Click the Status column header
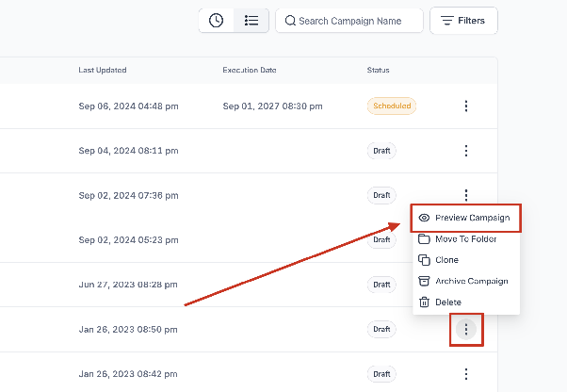The width and height of the screenshot is (567, 392). coord(379,70)
